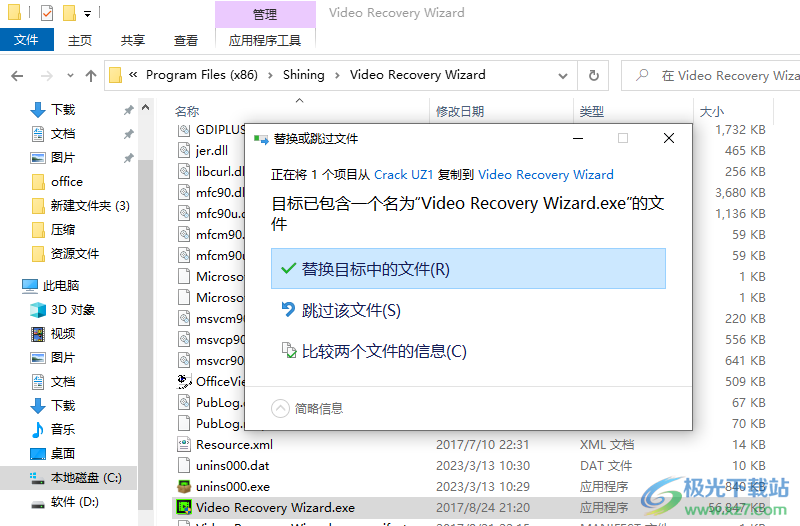Open the 应用程序工具 tab
800x526 pixels.
265,40
